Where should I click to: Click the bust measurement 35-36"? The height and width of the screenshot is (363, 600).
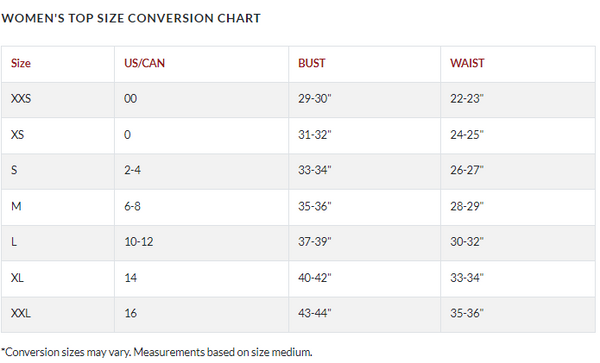coord(315,206)
